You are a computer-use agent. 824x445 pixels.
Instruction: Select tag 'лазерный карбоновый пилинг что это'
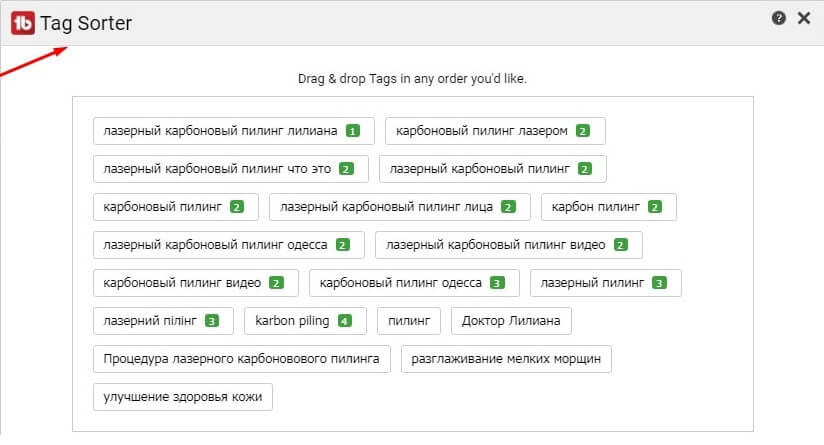230,169
